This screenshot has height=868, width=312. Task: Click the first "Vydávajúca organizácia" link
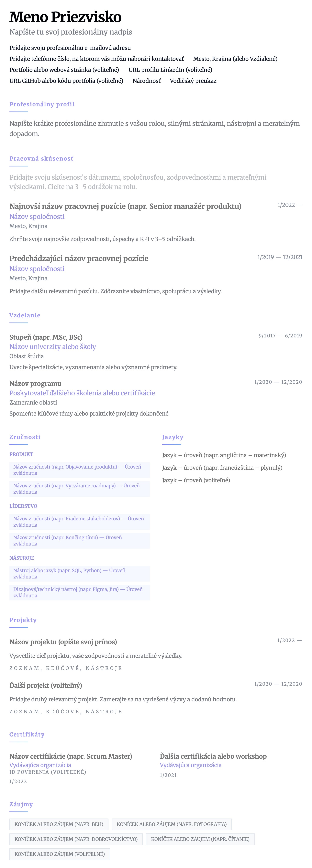coord(40,765)
